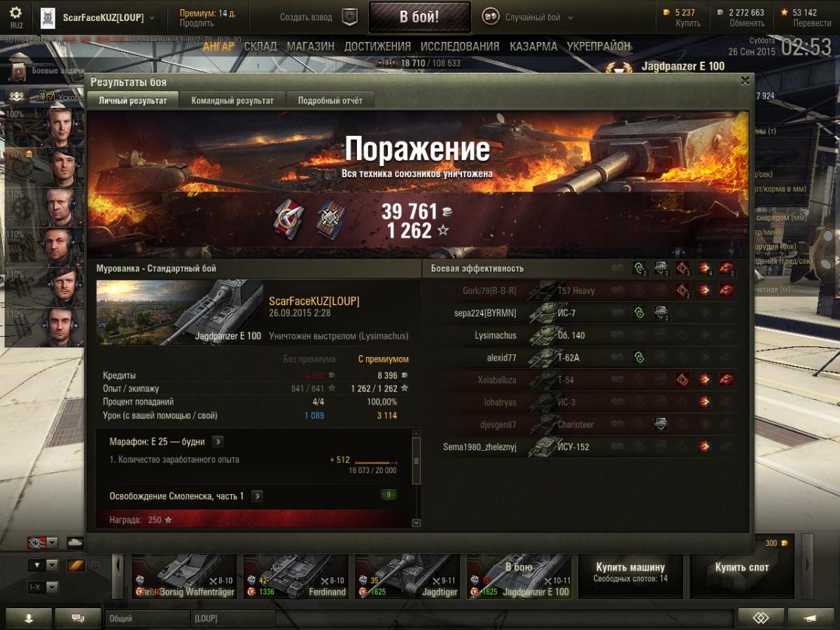
Task: Open the contacts icon button at bottom left
Action: [29, 618]
